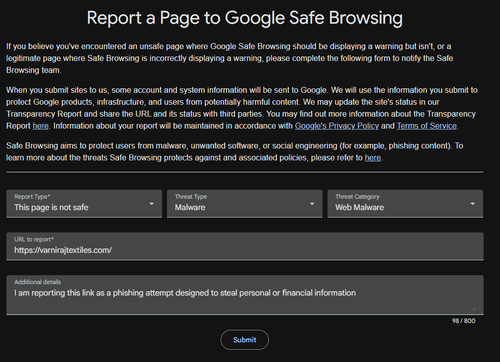
Task: Click the Additional details text area
Action: (x=245, y=295)
